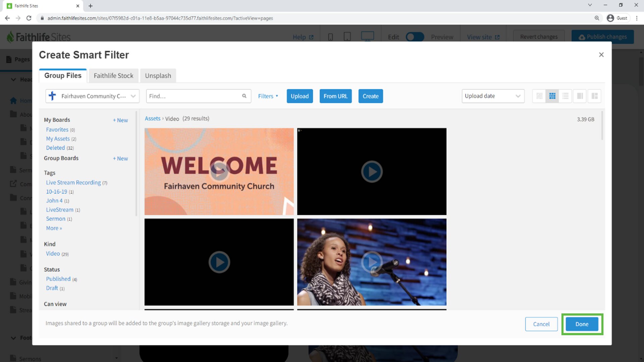644x362 pixels.
Task: Click the dialog's vertical scrollbar
Action: (602, 126)
